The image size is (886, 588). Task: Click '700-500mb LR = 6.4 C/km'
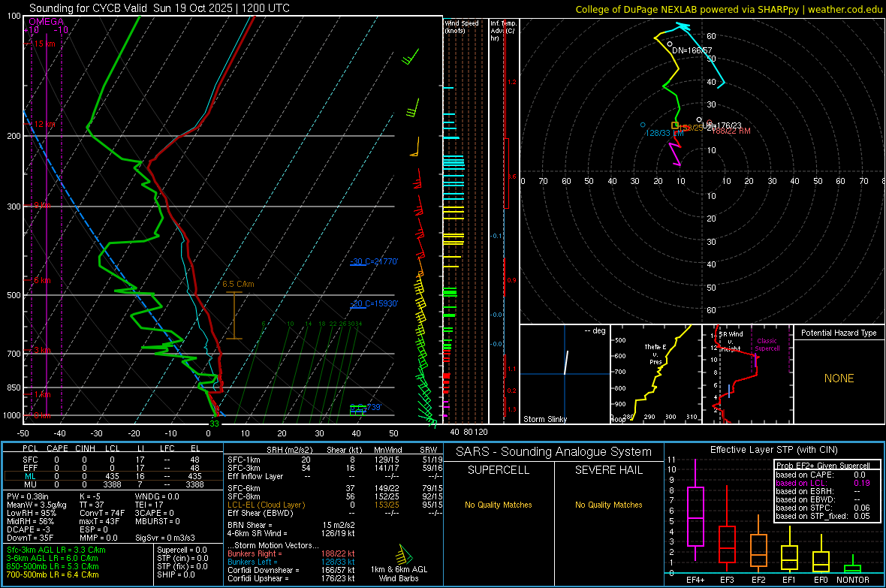tap(53, 574)
